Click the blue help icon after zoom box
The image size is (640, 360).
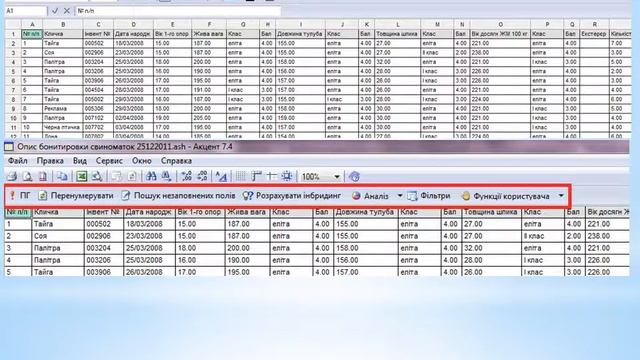tap(354, 176)
